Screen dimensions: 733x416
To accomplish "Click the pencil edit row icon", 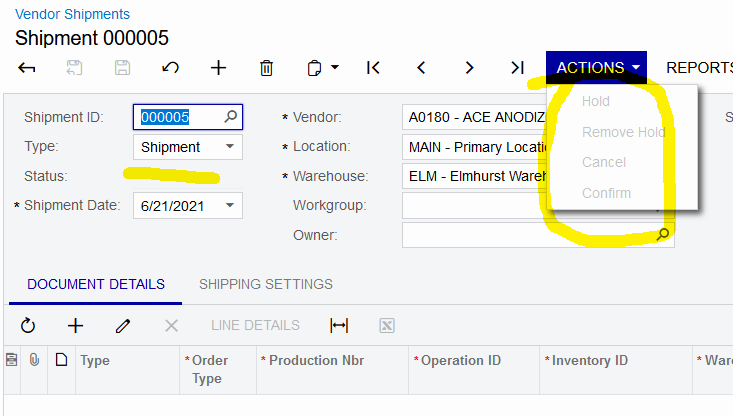I will point(123,325).
